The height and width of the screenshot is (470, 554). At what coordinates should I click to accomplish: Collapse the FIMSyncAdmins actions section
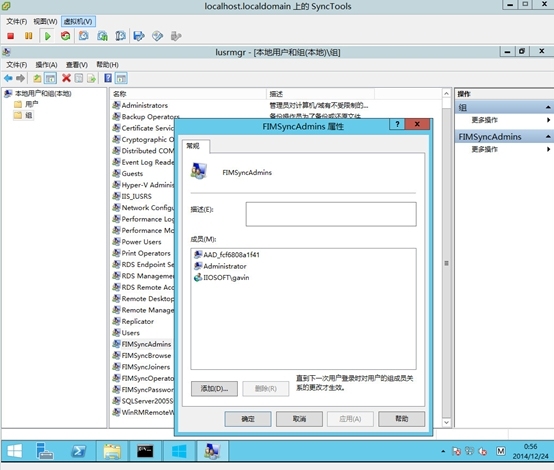(548, 136)
